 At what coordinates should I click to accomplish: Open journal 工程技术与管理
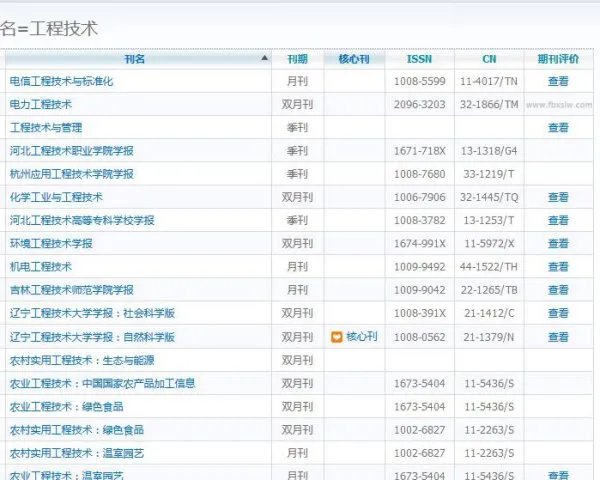46,127
